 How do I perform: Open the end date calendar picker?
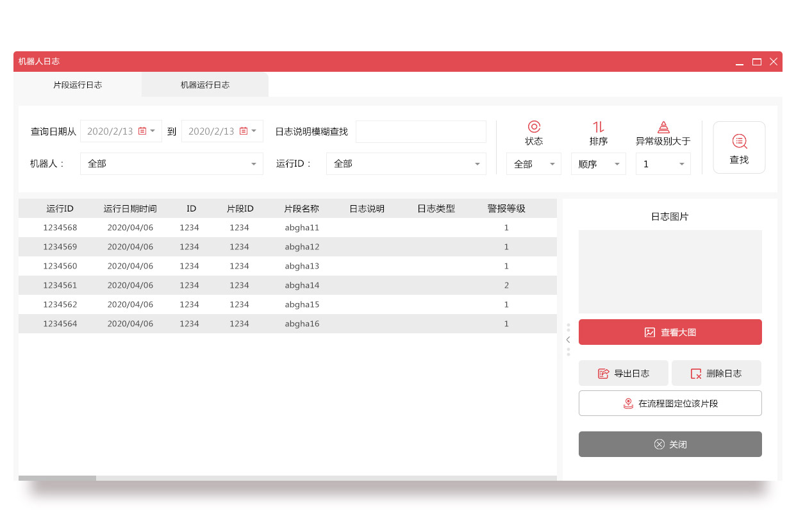(244, 131)
